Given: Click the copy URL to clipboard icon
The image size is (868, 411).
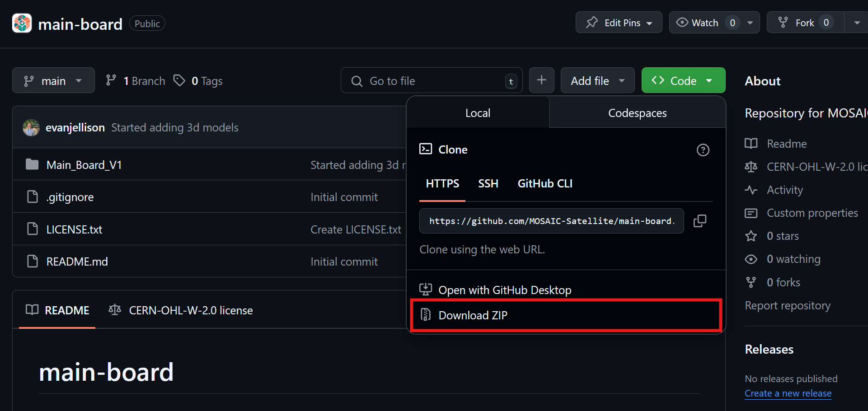Looking at the screenshot, I should (700, 221).
